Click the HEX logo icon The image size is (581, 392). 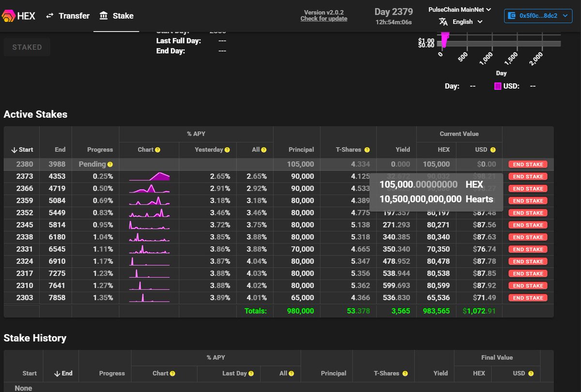click(x=10, y=15)
